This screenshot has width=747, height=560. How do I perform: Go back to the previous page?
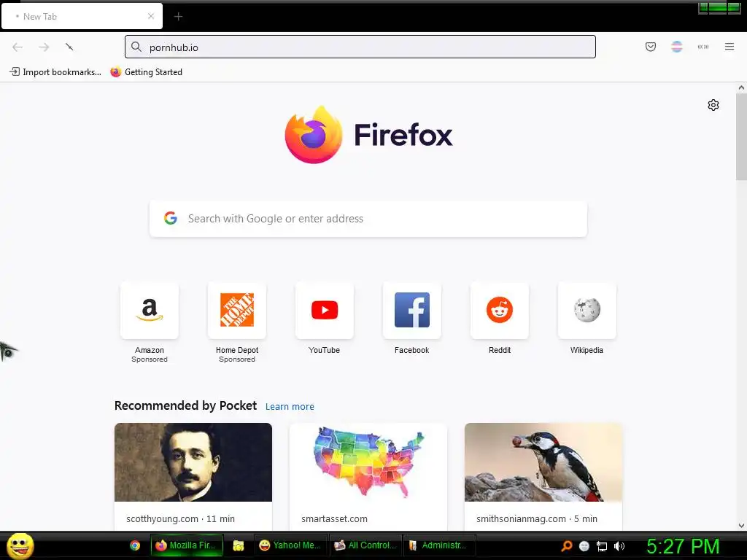18,47
